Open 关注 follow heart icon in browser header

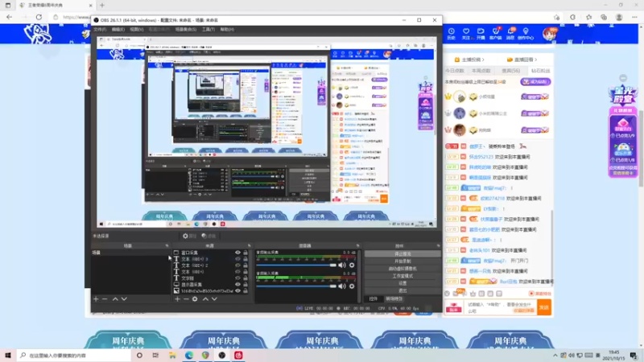tap(466, 34)
